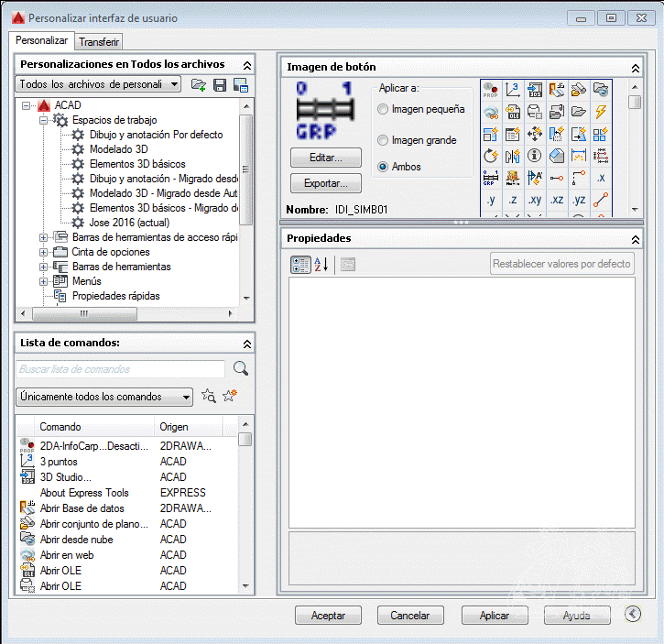Expand 'Barras de herramientas de acceso rápido' node

pos(43,237)
